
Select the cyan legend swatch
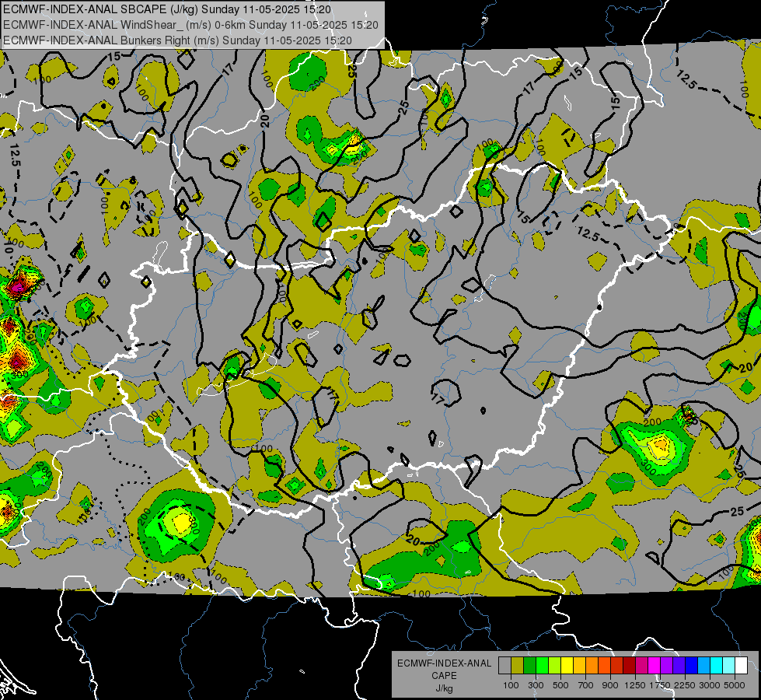(717, 666)
